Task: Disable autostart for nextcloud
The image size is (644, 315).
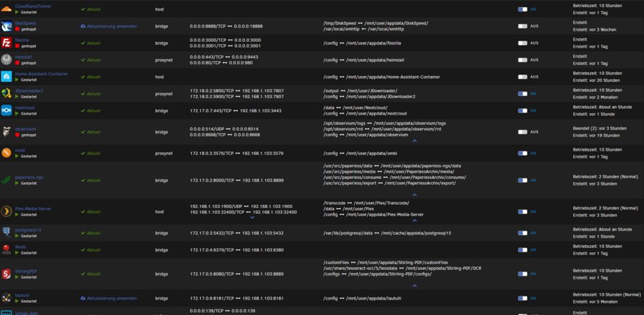Action: click(x=522, y=110)
